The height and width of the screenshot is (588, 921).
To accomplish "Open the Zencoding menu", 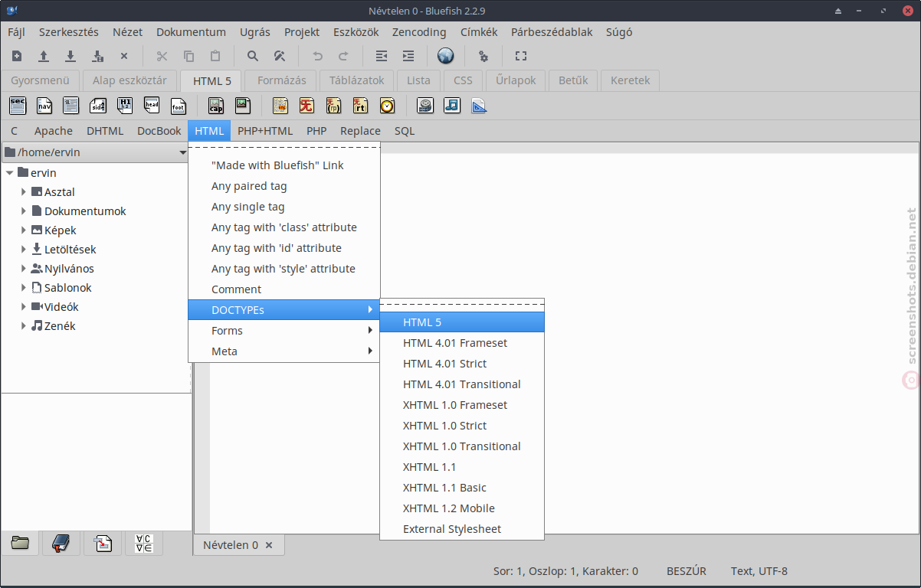I will click(x=419, y=32).
